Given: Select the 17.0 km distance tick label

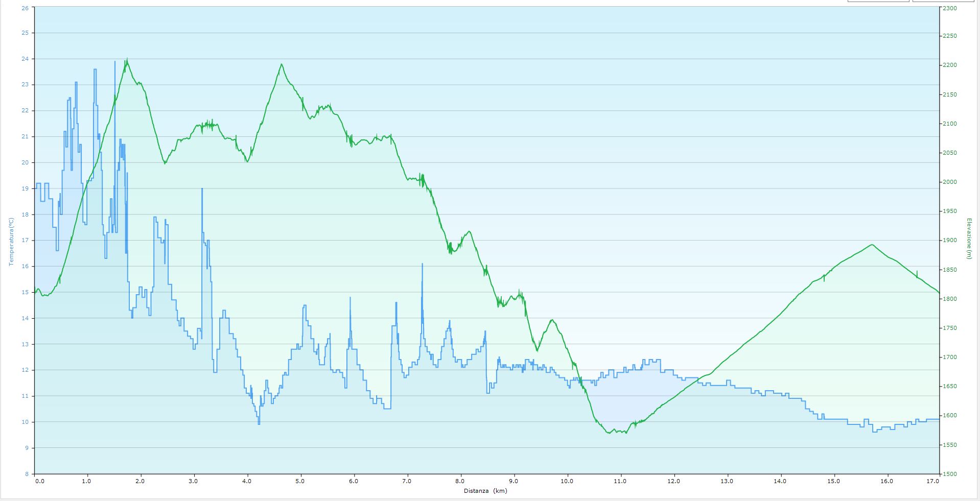Looking at the screenshot, I should pyautogui.click(x=933, y=481).
